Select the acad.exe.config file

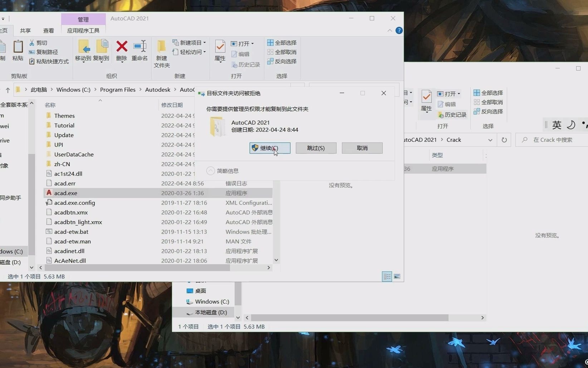[74, 203]
